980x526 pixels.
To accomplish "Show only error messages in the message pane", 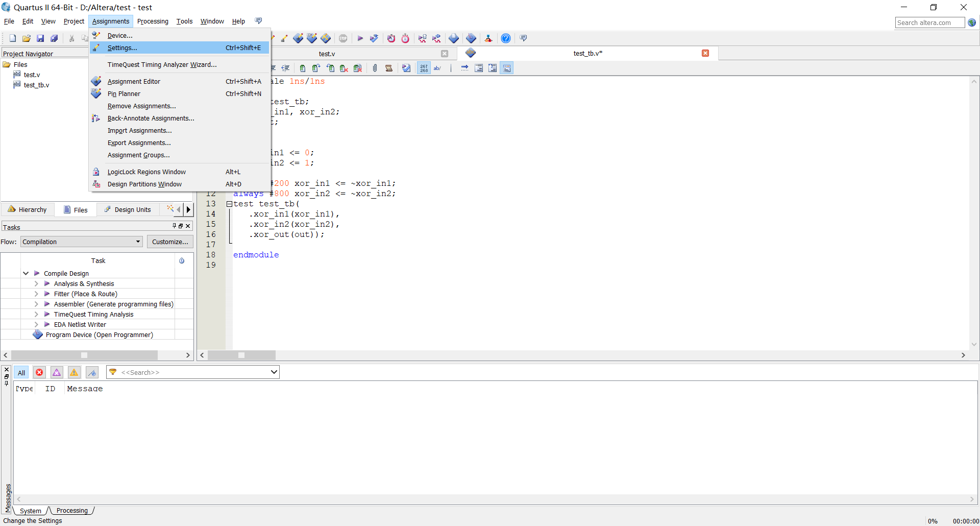I will [39, 372].
